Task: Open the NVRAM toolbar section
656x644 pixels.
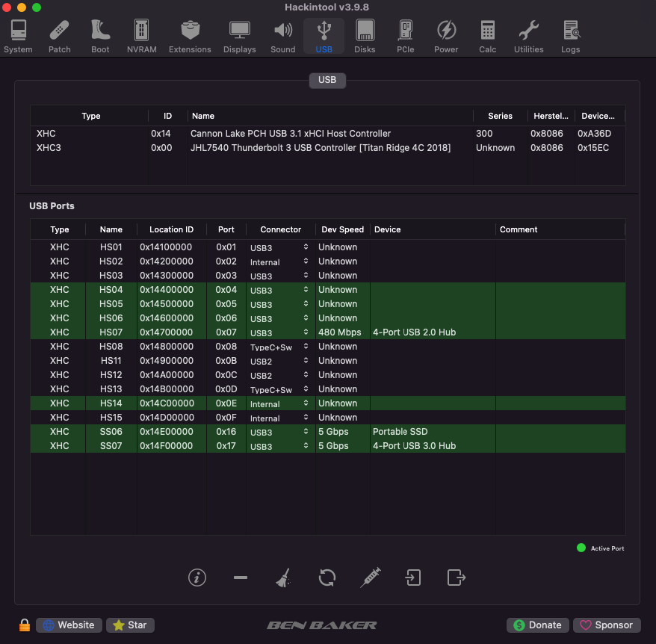Action: [x=141, y=37]
